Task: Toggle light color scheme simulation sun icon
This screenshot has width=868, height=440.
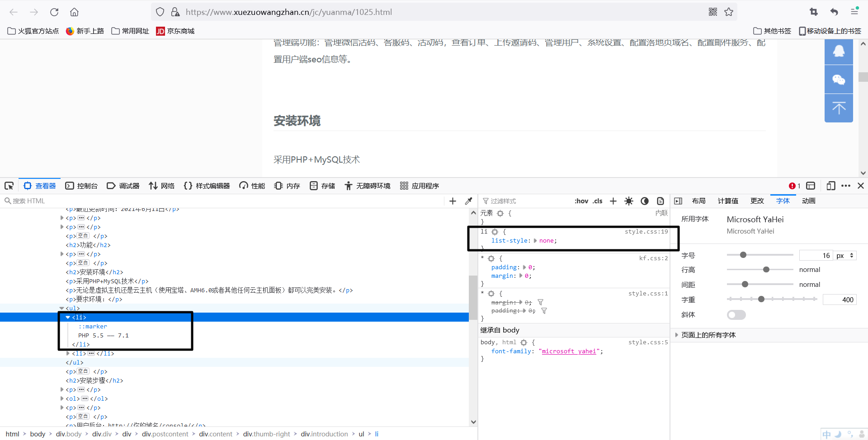Action: click(x=628, y=201)
